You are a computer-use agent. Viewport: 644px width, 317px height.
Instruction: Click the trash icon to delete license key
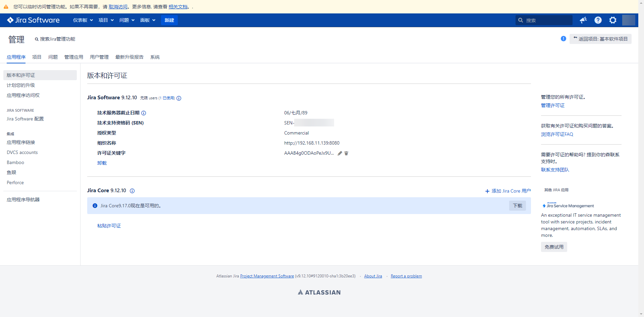[x=346, y=153]
